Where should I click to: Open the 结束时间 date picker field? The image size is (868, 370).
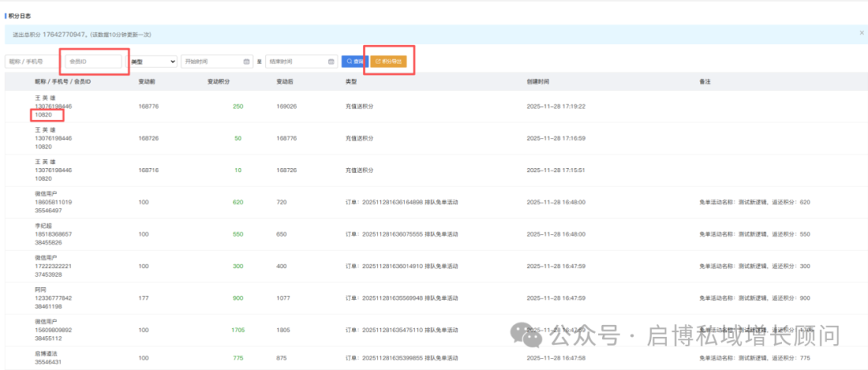[x=295, y=61]
